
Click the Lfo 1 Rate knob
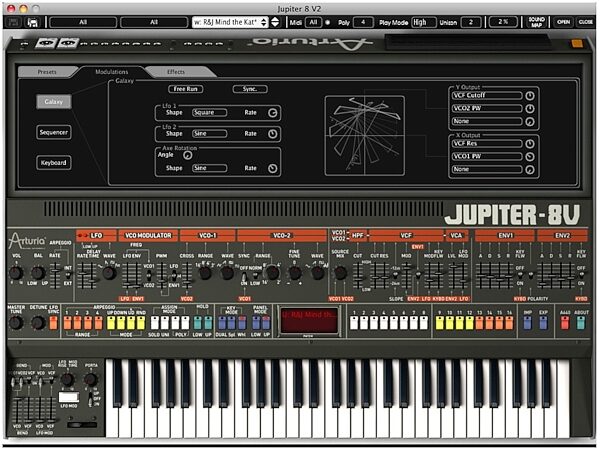(272, 113)
